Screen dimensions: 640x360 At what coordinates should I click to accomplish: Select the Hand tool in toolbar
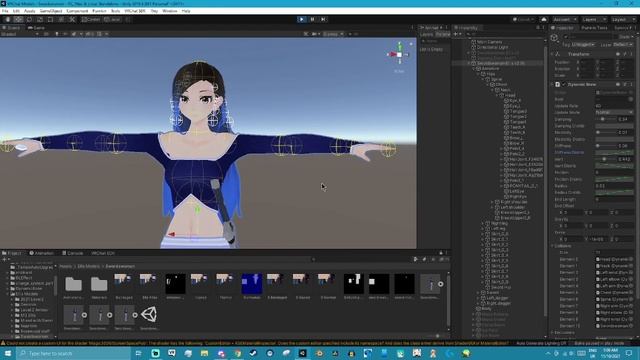8,19
